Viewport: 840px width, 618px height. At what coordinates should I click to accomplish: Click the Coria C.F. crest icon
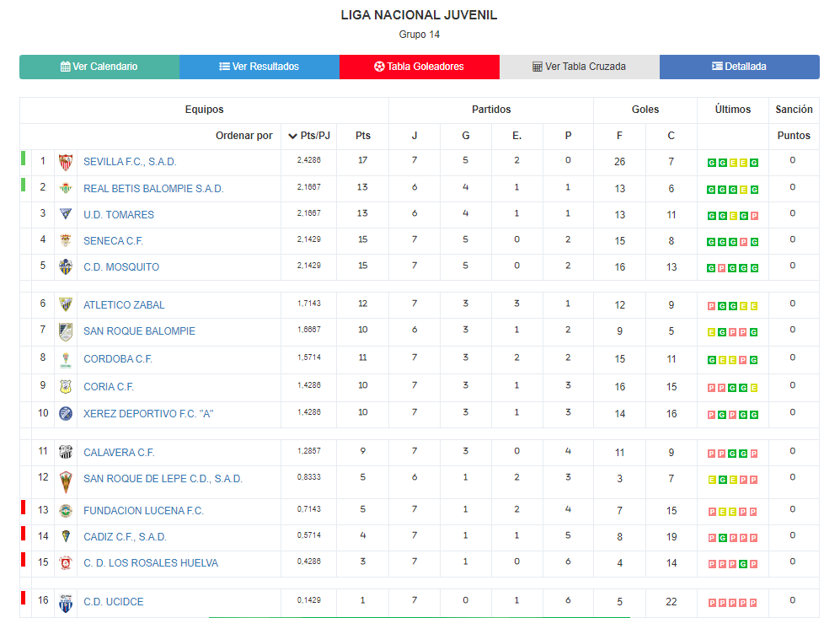point(66,386)
